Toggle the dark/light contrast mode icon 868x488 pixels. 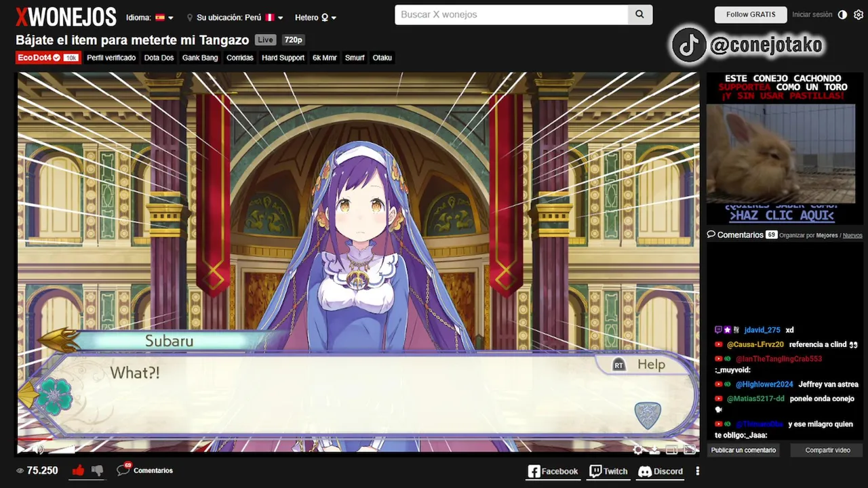point(843,15)
